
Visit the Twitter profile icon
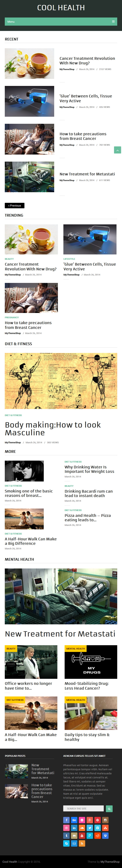click(90, 828)
